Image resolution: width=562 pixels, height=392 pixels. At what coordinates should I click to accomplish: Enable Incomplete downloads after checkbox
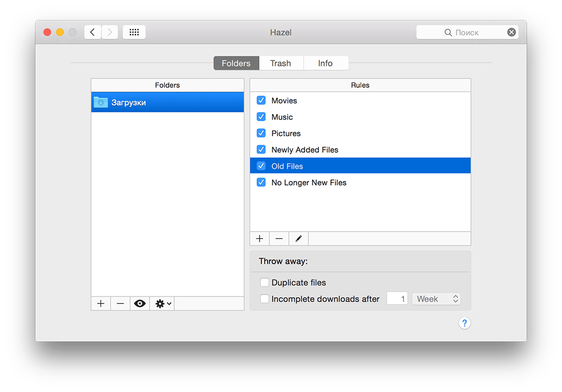(x=265, y=299)
